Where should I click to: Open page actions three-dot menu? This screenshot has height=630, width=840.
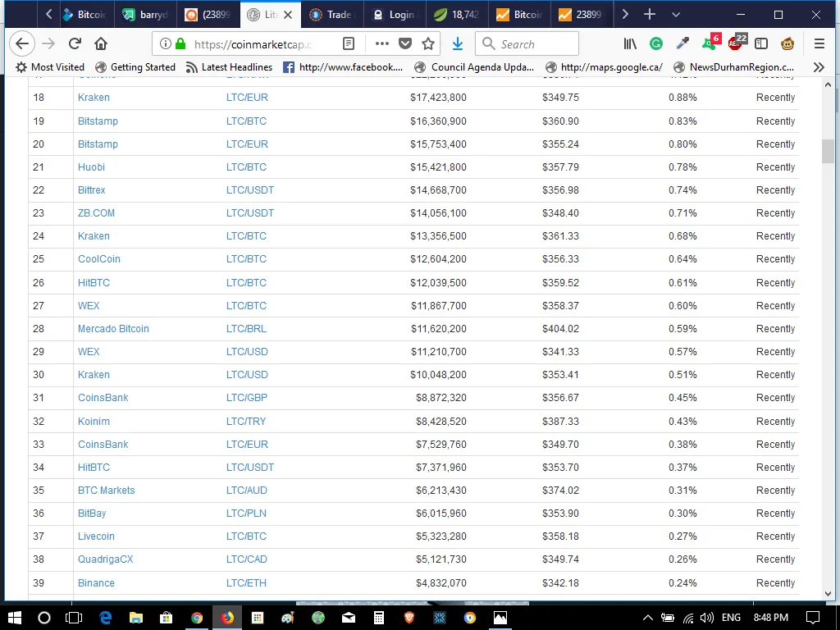[382, 43]
